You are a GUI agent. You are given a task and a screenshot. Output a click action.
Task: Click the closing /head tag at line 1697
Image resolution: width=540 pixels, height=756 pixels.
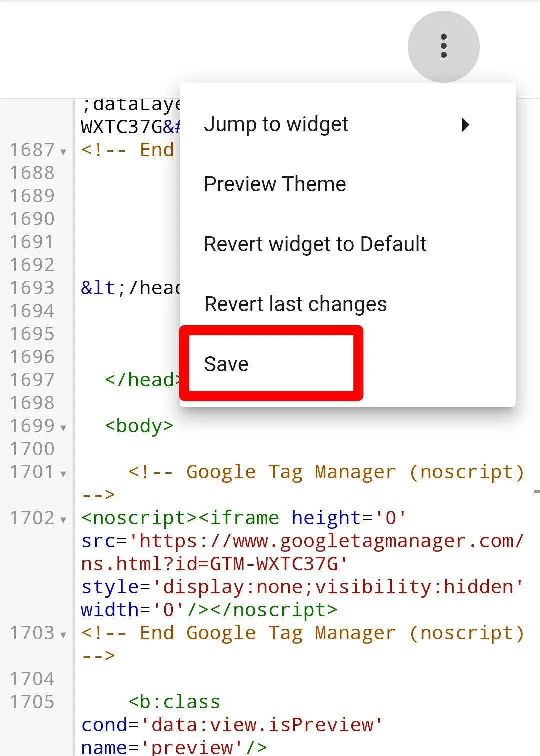pyautogui.click(x=142, y=380)
